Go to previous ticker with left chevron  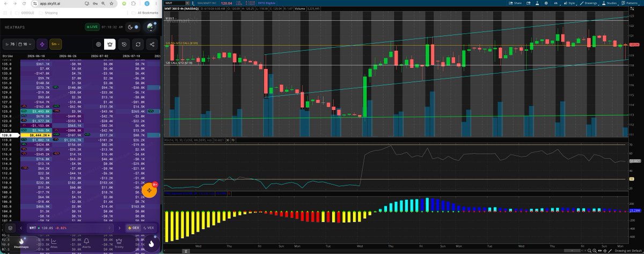click(21, 228)
